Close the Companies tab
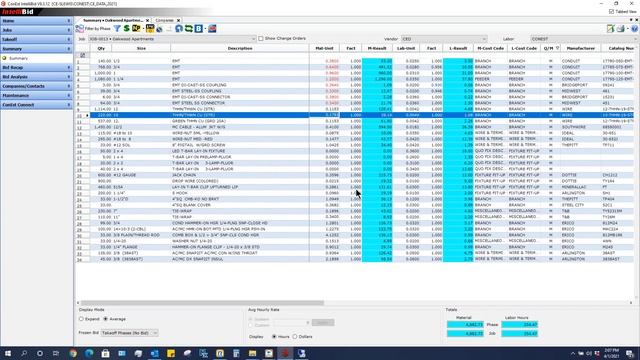The image size is (640, 360). [x=178, y=20]
